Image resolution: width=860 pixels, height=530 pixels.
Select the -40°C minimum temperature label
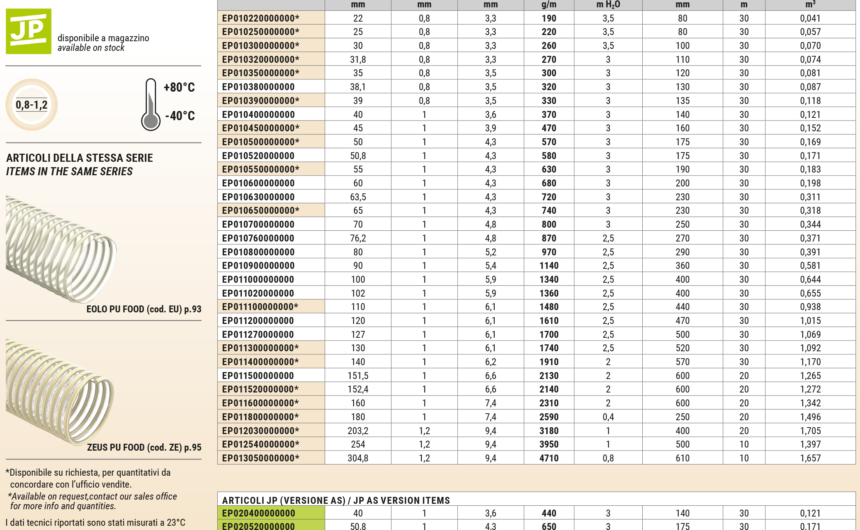(x=180, y=115)
